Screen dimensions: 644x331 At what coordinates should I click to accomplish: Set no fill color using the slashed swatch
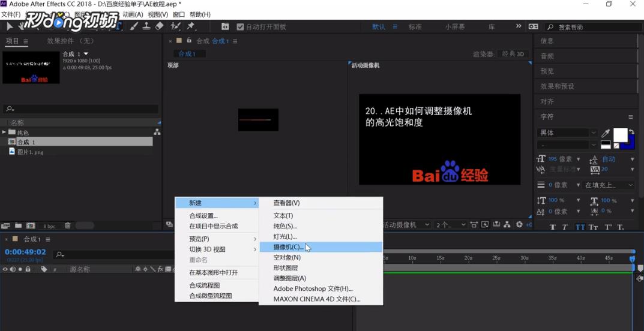click(616, 145)
